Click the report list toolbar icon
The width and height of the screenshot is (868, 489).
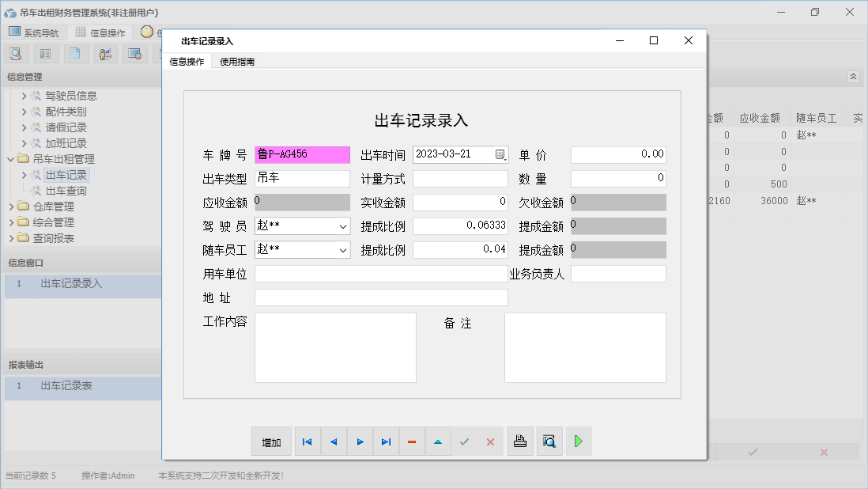point(45,53)
